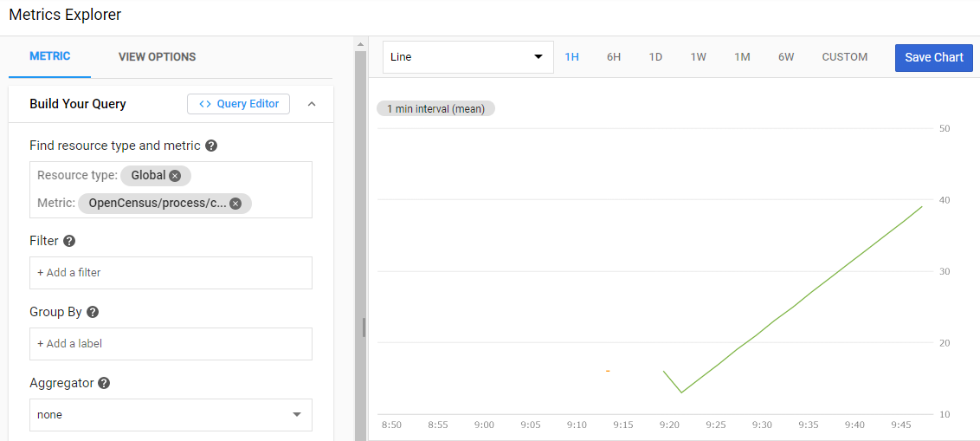The image size is (980, 441).
Task: Select the 1H time range
Action: click(x=572, y=57)
